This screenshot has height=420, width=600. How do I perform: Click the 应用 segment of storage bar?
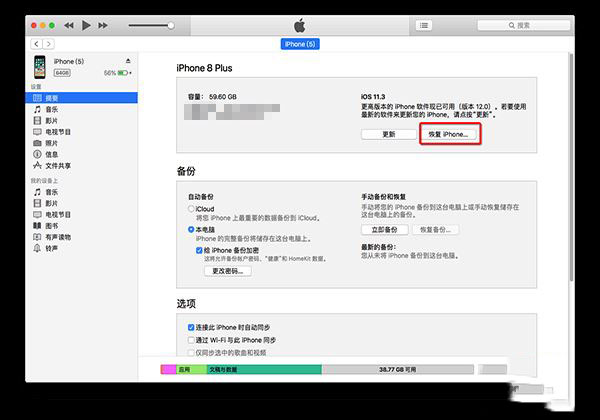click(192, 370)
